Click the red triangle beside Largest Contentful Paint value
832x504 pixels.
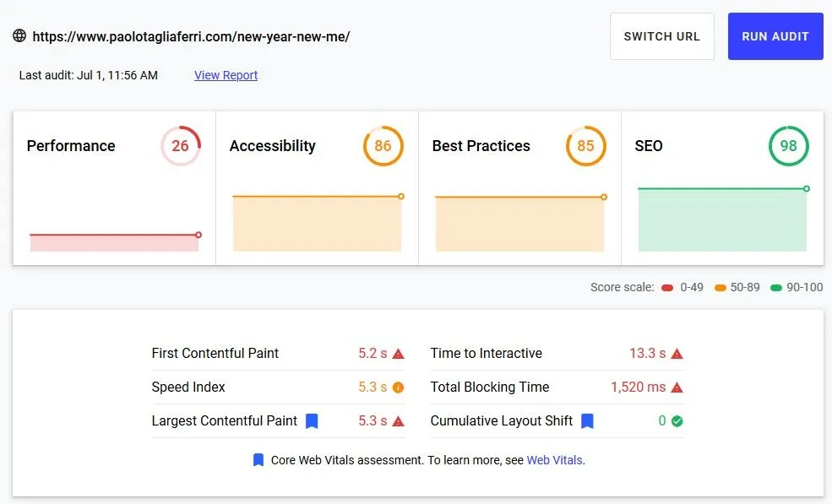(398, 422)
